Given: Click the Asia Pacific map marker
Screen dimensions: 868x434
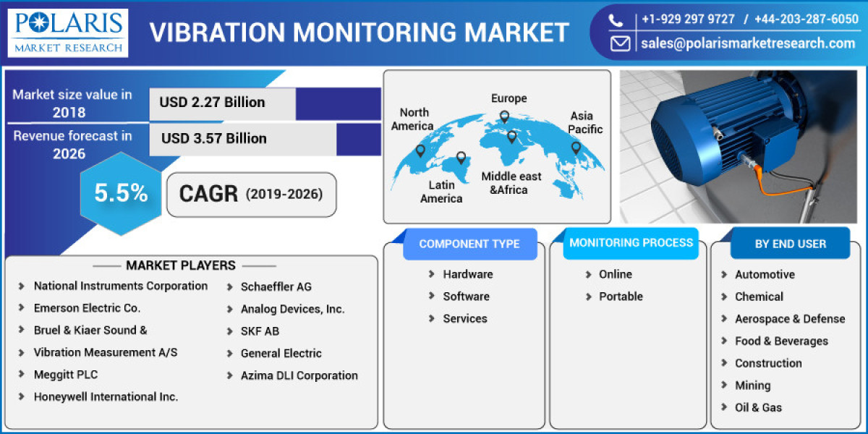Looking at the screenshot, I should point(576,146).
